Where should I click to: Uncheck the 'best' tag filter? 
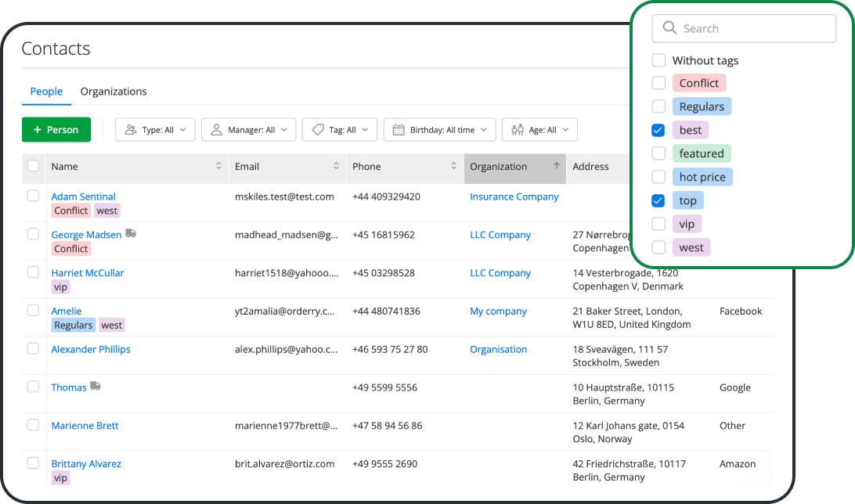click(658, 130)
